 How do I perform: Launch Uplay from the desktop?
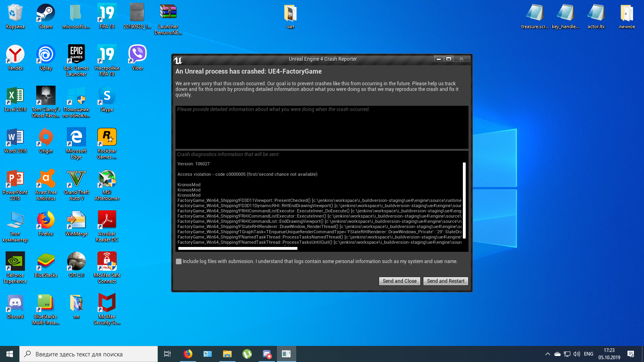point(45,58)
